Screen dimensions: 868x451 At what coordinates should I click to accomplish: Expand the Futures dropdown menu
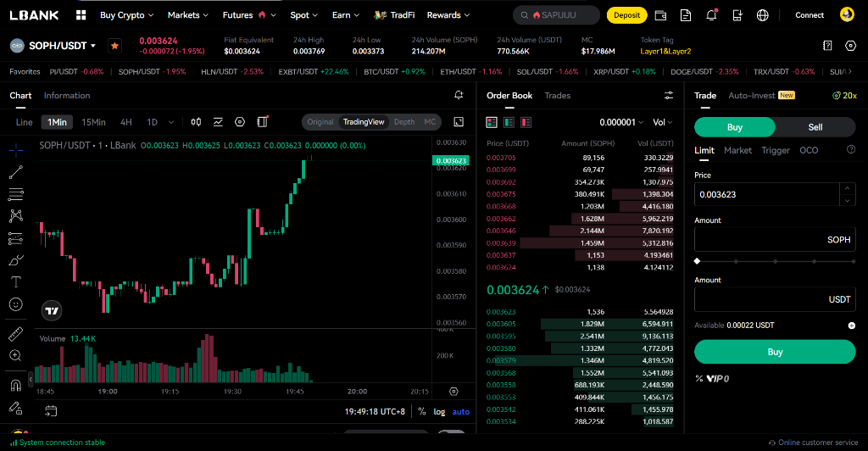[249, 15]
